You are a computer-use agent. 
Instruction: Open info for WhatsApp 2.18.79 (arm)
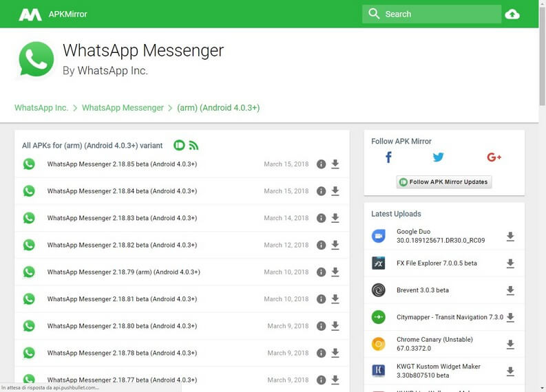coord(321,272)
